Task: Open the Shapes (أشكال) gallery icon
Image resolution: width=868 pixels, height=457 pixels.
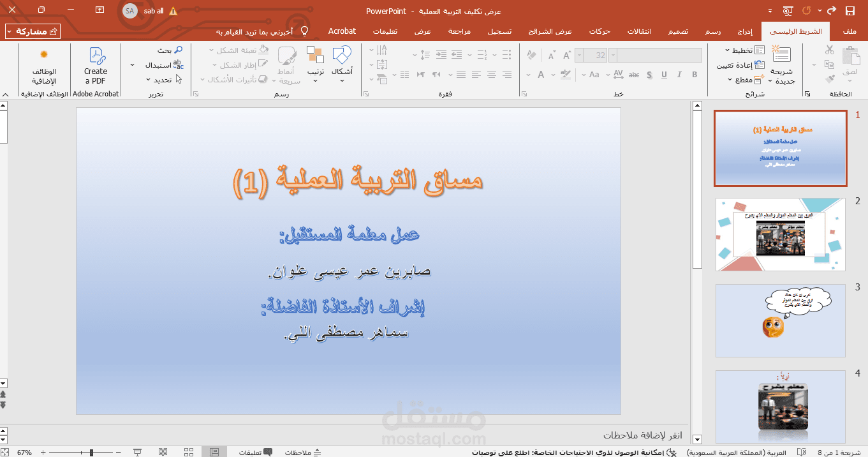Action: (x=342, y=56)
